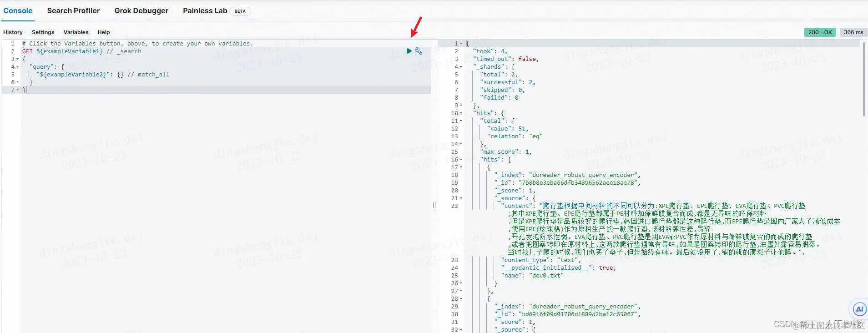Click the _id 7b8b8e3eba66 value line

click(x=567, y=183)
